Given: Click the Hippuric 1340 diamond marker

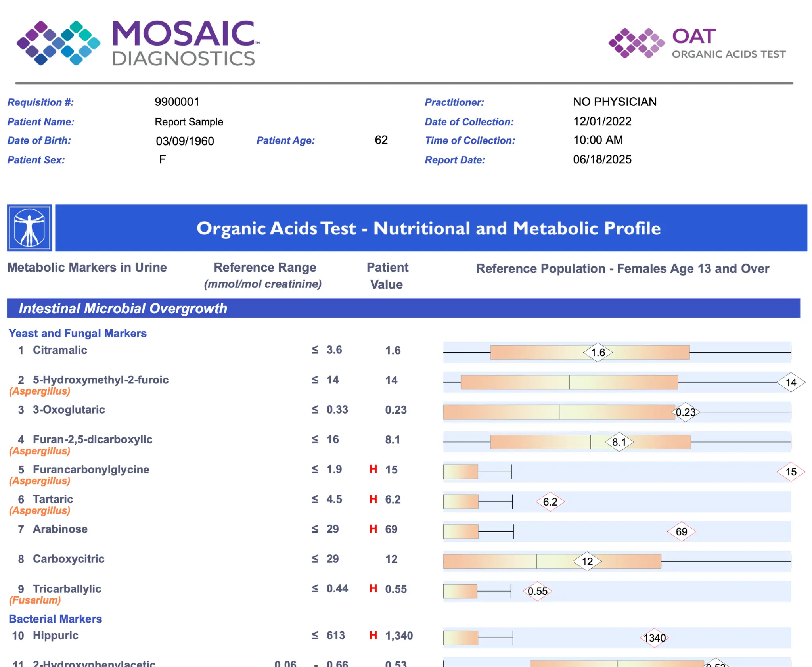Looking at the screenshot, I should 654,638.
